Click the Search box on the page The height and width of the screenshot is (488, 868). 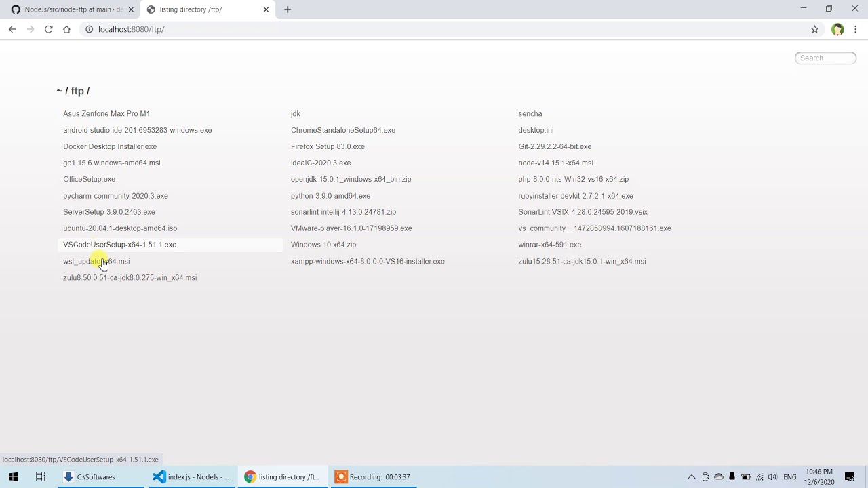click(x=825, y=58)
